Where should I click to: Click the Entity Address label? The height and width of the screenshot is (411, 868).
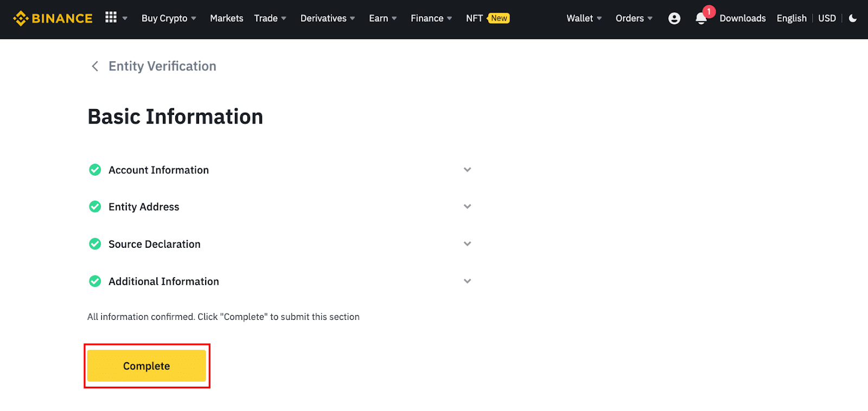[x=144, y=207]
